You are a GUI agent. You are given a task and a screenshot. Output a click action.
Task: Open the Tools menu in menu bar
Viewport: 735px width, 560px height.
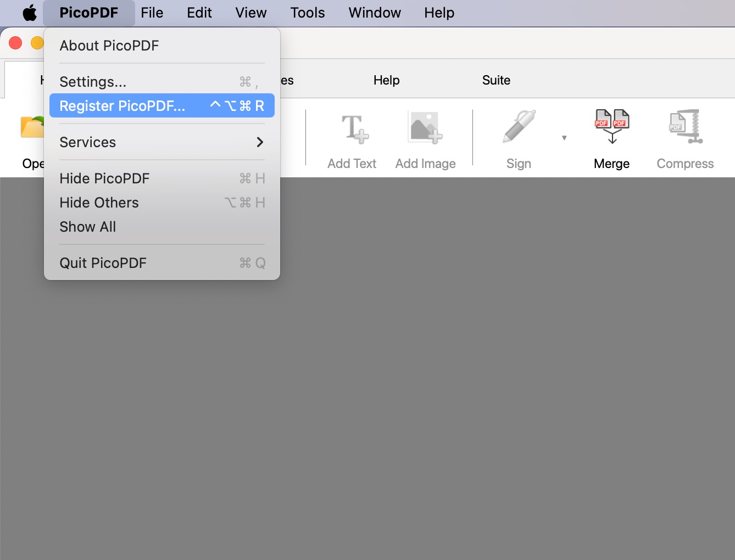(307, 13)
